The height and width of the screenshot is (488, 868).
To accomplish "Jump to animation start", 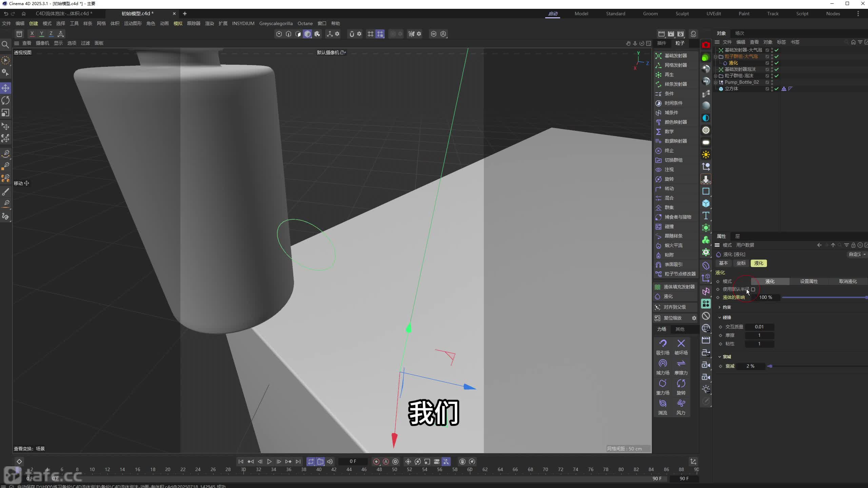I will 241,461.
